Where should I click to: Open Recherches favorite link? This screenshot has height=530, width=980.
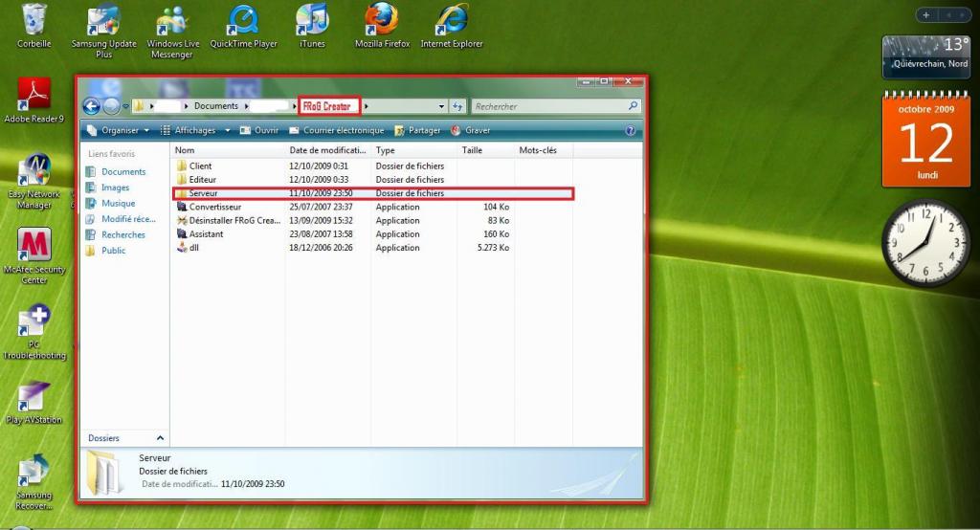pos(123,234)
